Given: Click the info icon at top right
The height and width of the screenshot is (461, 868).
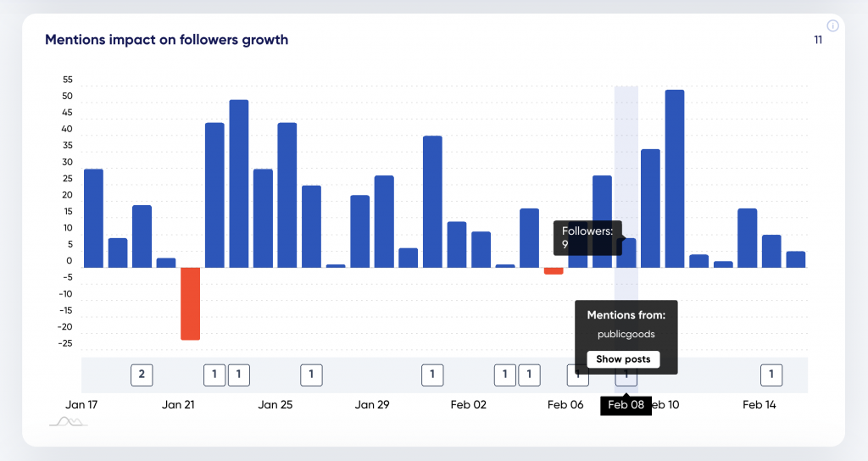Looking at the screenshot, I should [x=832, y=26].
